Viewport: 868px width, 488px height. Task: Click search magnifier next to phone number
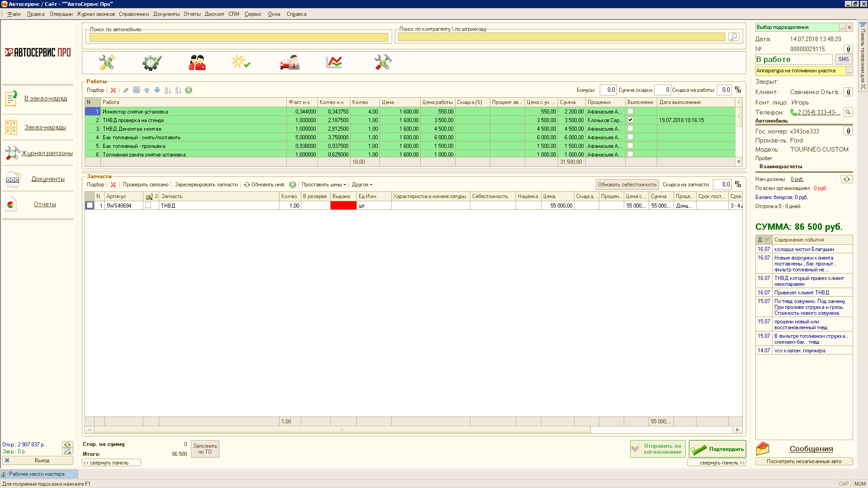[x=848, y=112]
